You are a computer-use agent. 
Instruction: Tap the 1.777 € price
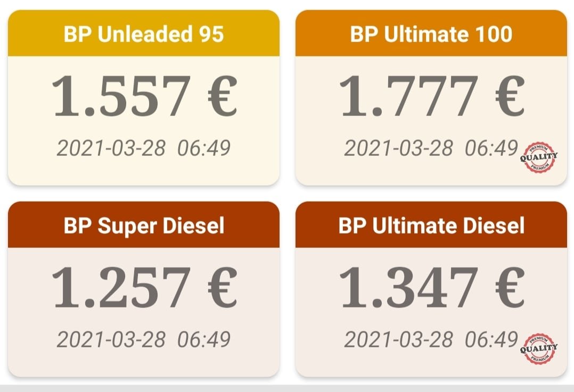pyautogui.click(x=432, y=96)
